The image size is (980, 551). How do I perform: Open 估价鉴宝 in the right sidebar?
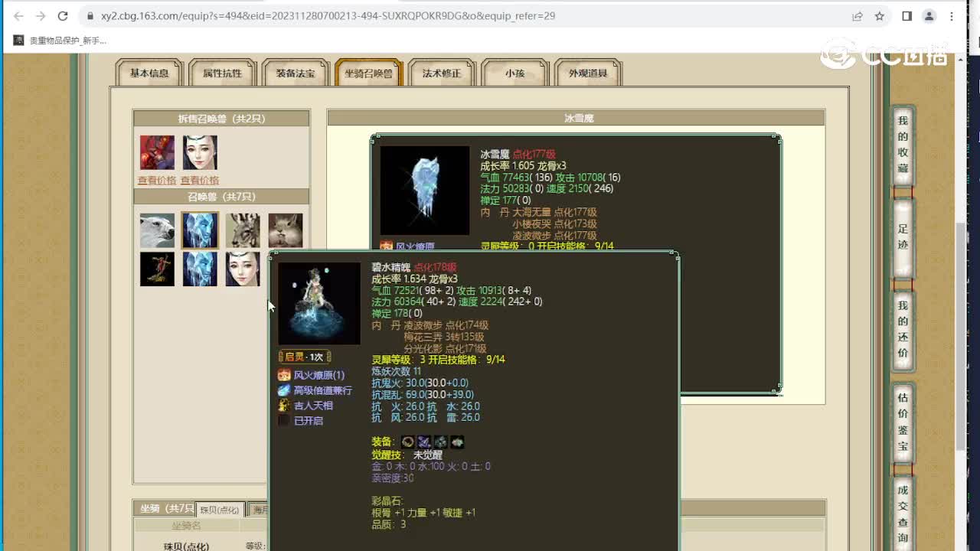[x=903, y=422]
